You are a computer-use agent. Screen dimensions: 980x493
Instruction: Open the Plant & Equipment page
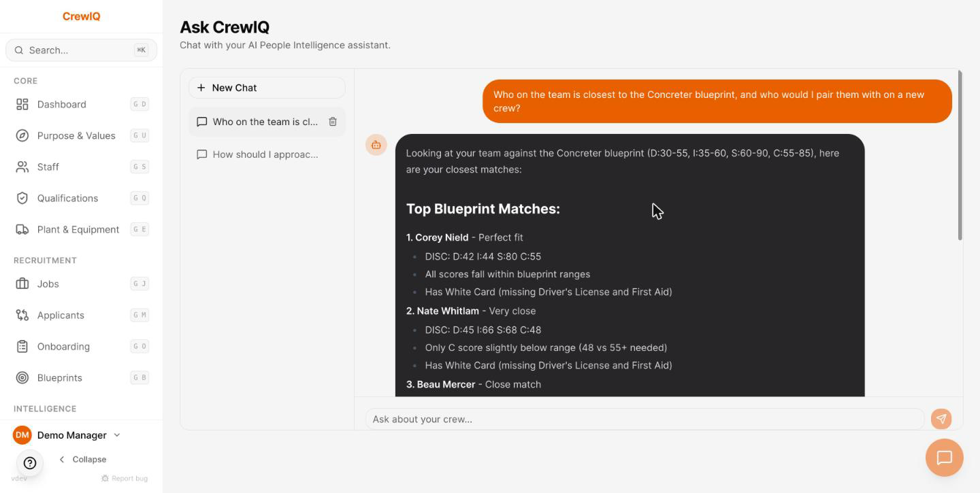81,229
